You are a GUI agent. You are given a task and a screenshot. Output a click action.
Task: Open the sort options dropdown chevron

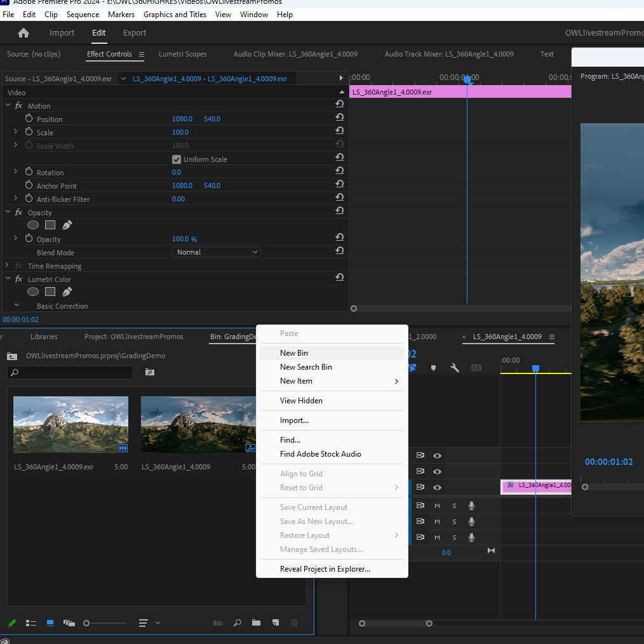pos(158,623)
